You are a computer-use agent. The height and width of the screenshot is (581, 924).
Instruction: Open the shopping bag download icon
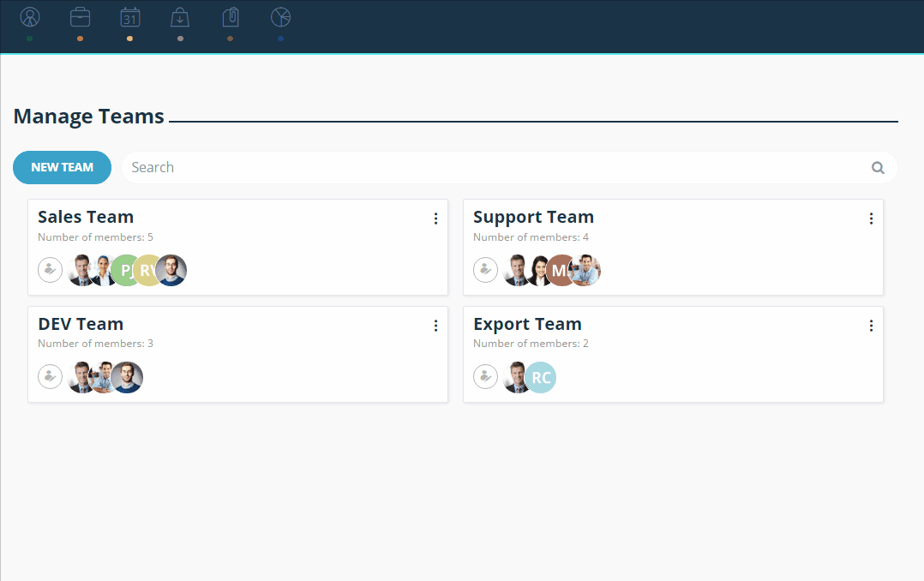(180, 17)
